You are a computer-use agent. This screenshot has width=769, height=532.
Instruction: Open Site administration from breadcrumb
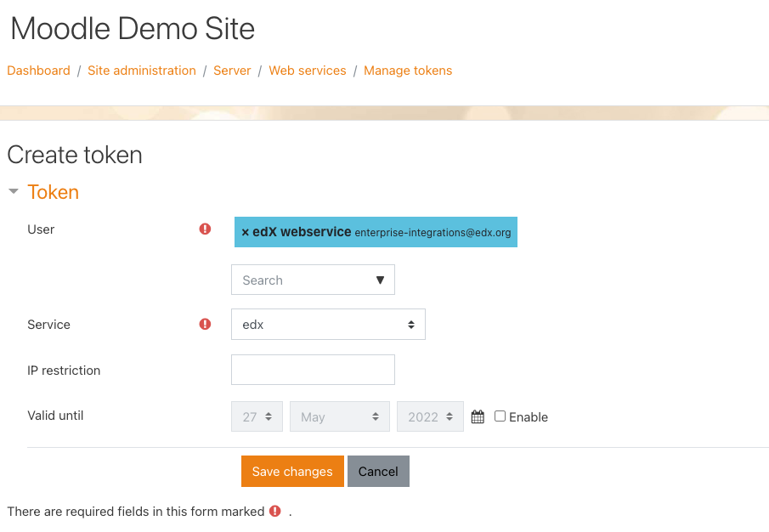141,71
